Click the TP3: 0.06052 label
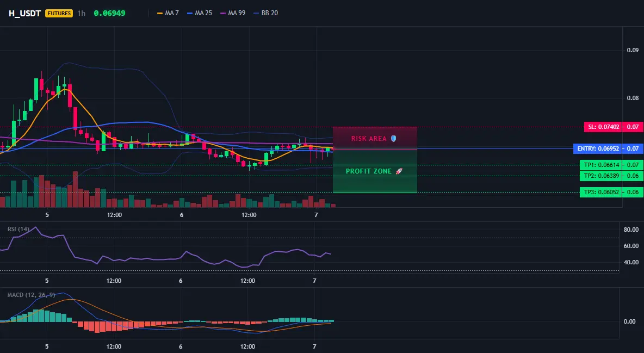The image size is (644, 353). [601, 192]
